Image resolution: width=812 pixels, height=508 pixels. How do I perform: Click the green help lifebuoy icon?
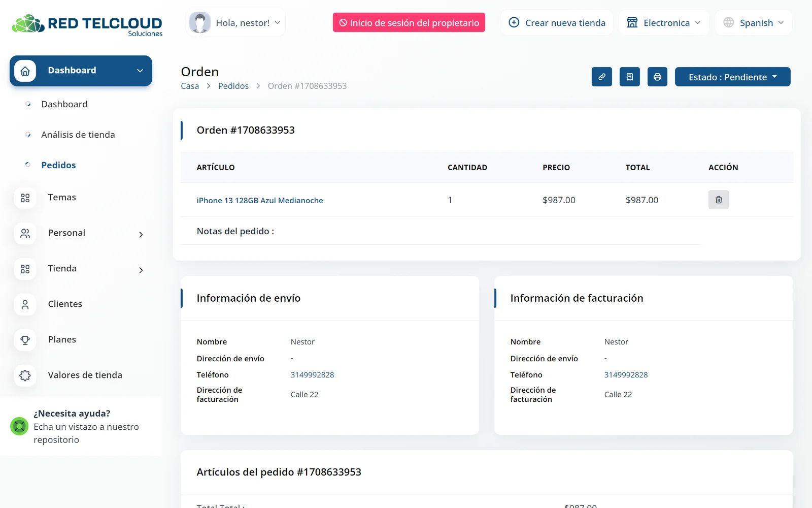click(19, 426)
